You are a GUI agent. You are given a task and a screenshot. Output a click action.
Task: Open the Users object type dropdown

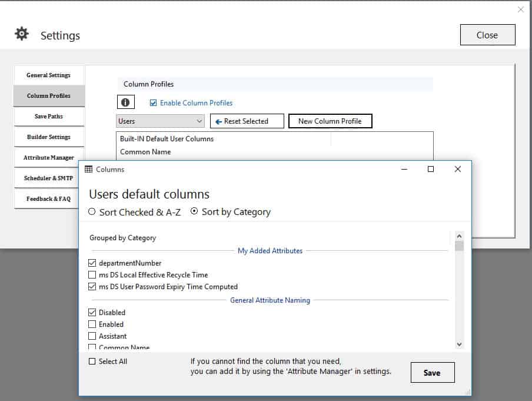click(x=160, y=121)
